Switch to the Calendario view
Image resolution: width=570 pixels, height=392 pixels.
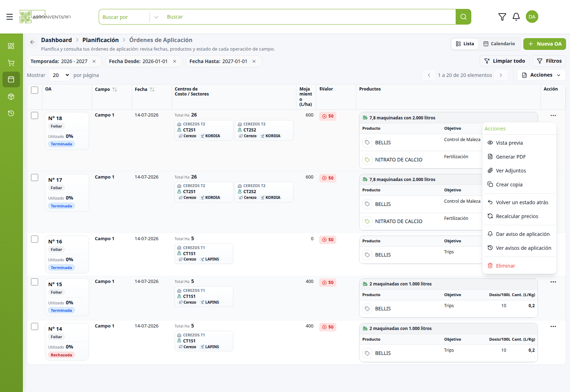499,44
